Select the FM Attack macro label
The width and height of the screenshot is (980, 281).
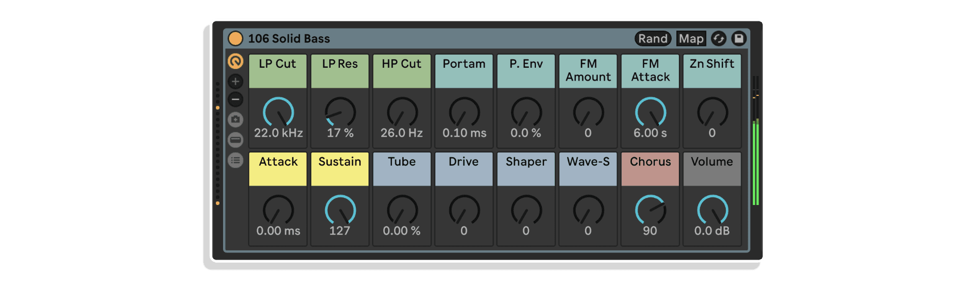tap(650, 71)
